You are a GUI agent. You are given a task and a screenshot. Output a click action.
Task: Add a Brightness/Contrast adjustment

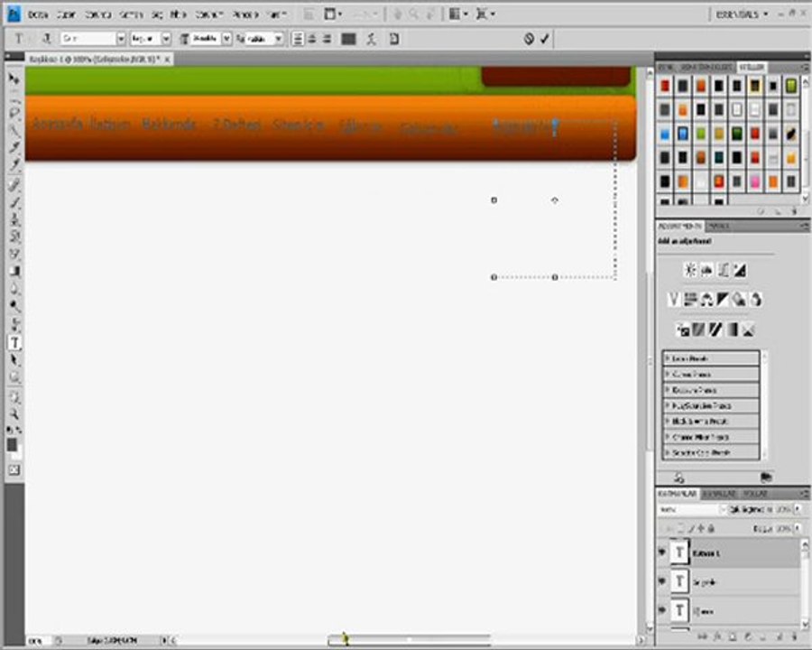690,270
